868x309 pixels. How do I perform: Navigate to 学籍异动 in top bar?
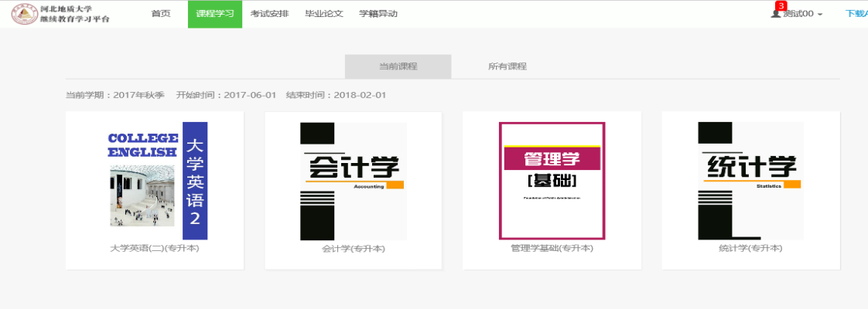[378, 14]
